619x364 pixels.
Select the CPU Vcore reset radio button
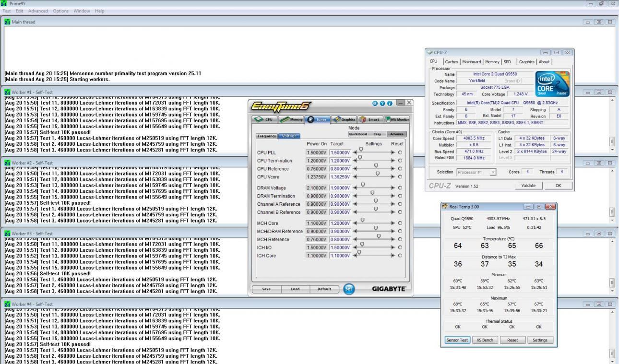point(400,177)
